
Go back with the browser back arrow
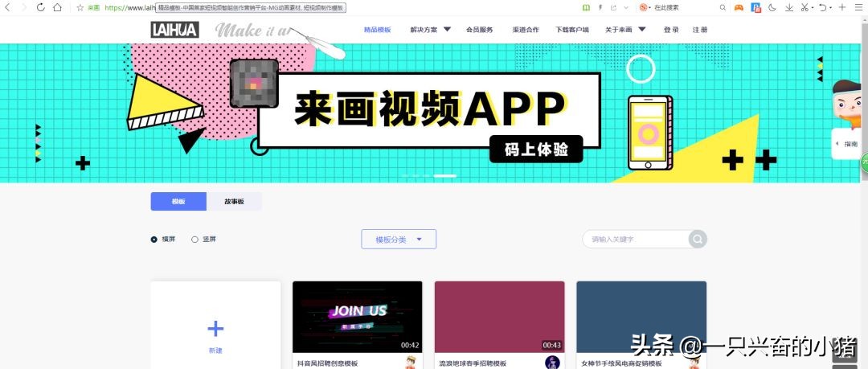click(7, 7)
